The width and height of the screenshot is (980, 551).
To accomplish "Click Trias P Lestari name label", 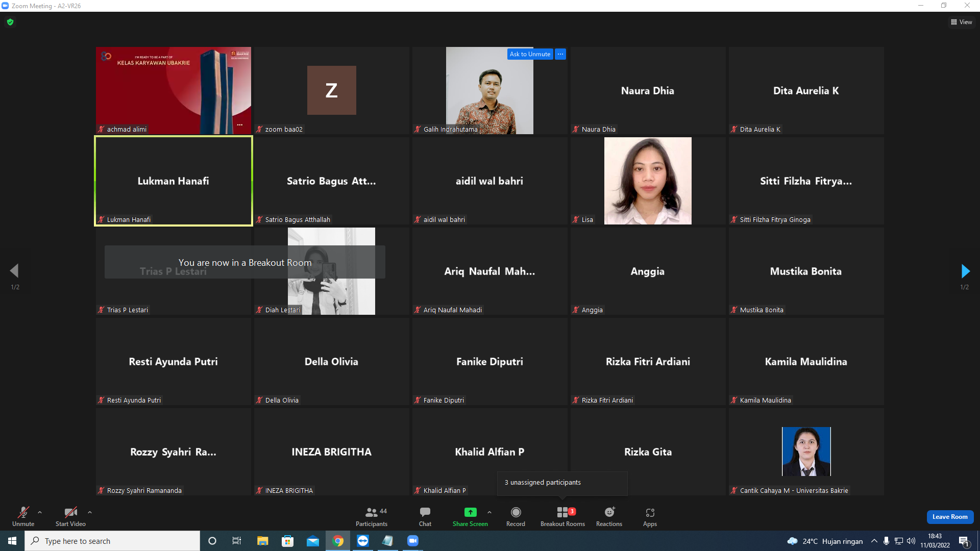I will 128,310.
